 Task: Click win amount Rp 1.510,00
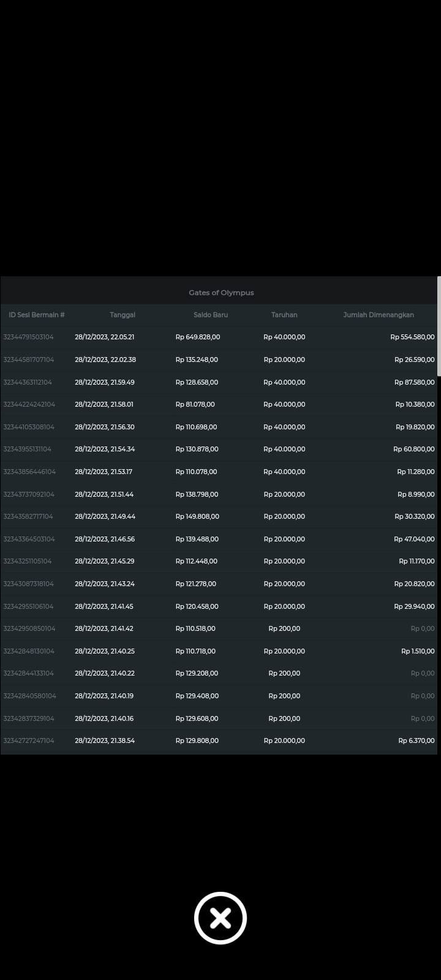[418, 651]
